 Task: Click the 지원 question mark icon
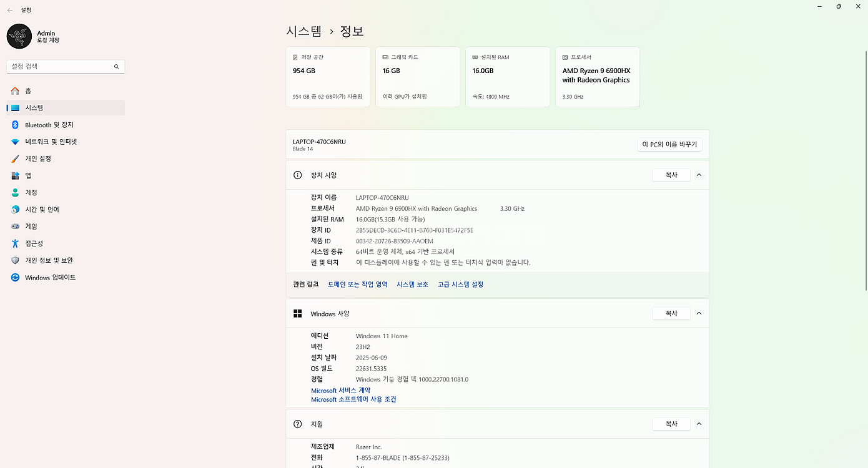point(298,424)
